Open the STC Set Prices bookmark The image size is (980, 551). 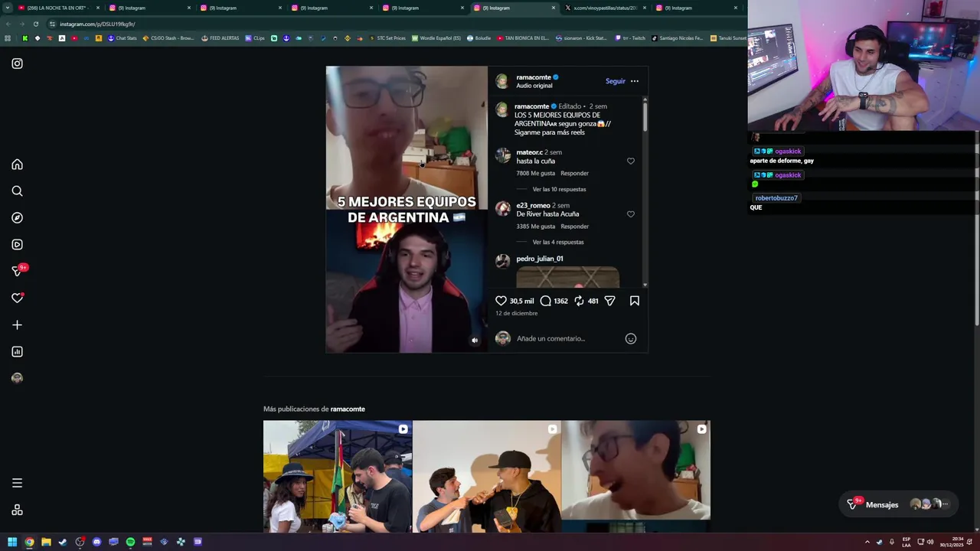point(387,38)
